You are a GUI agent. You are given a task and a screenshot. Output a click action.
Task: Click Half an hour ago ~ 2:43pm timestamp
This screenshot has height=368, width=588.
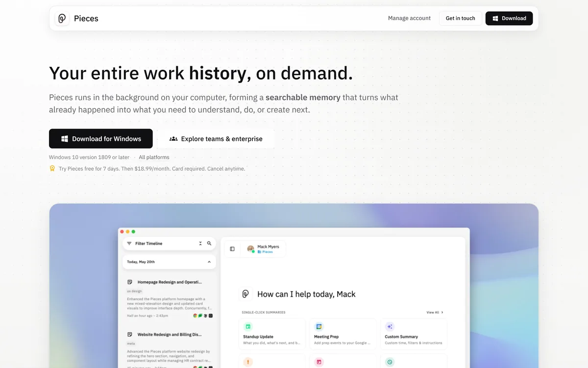tap(147, 315)
